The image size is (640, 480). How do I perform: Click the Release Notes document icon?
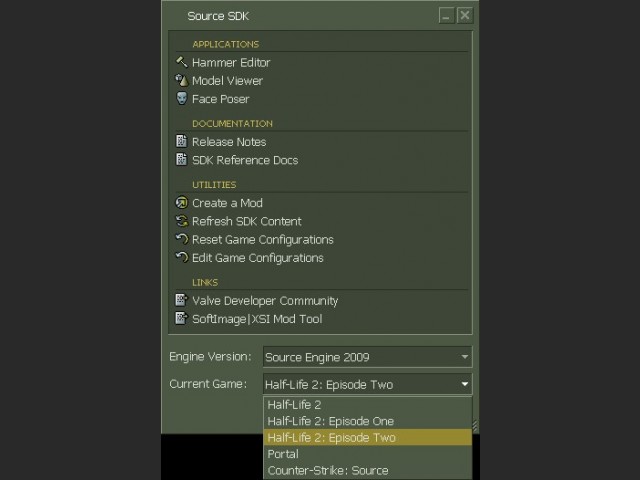coord(181,141)
